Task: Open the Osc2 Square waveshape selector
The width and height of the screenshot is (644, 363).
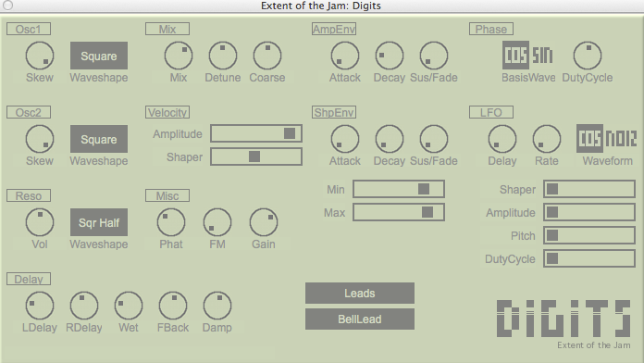Action: click(x=99, y=139)
